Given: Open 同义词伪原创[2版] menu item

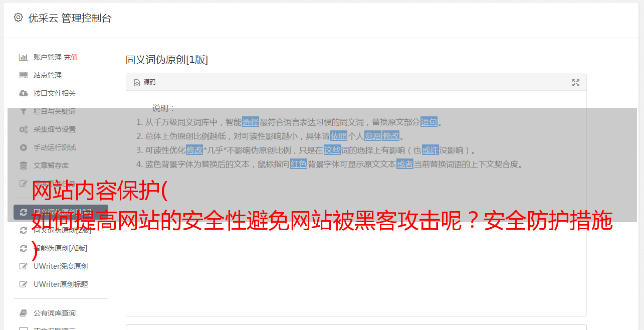Looking at the screenshot, I should pyautogui.click(x=63, y=230).
